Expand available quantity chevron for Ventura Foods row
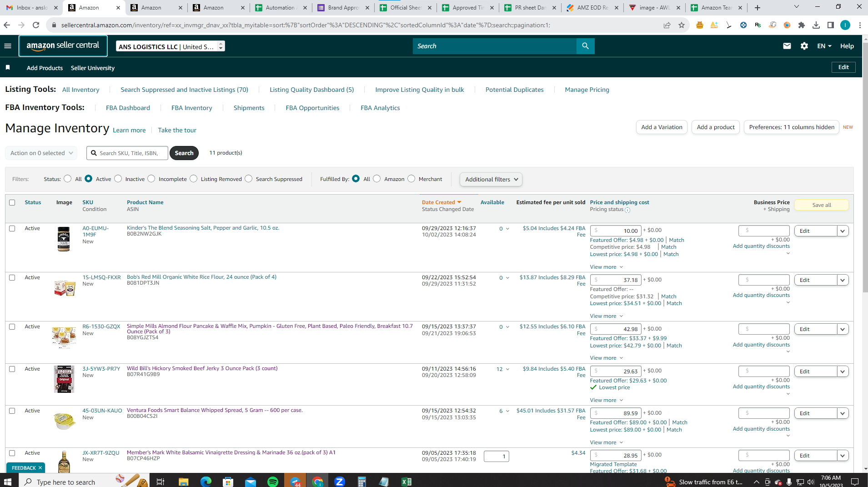The height and width of the screenshot is (487, 868). coord(507,411)
